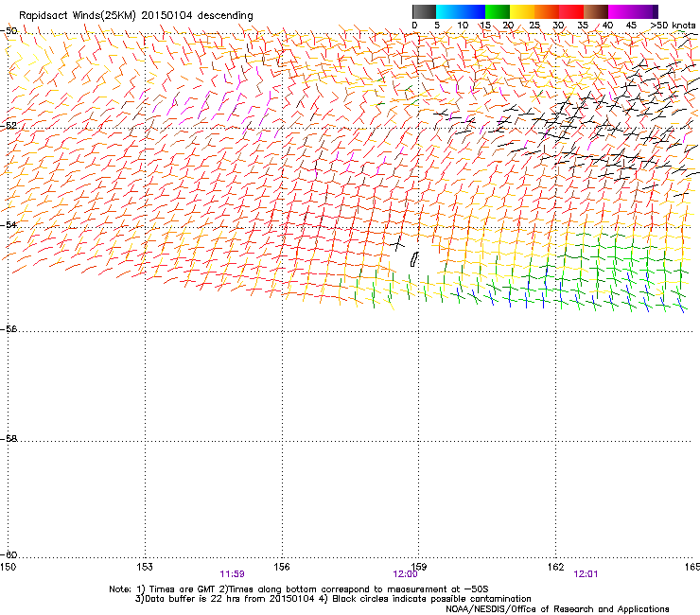Click the 159 longitude axis label
Image resolution: width=700 pixels, height=615 pixels.
coord(419,567)
